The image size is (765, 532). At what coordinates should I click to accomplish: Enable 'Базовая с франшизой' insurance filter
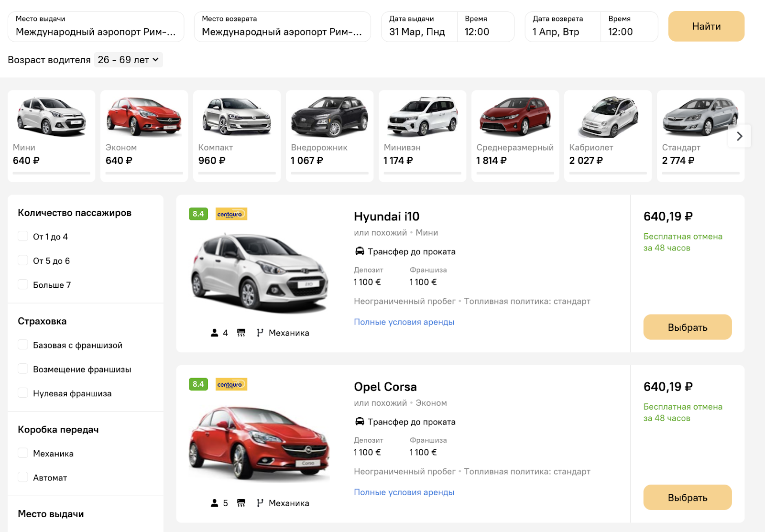click(x=23, y=345)
